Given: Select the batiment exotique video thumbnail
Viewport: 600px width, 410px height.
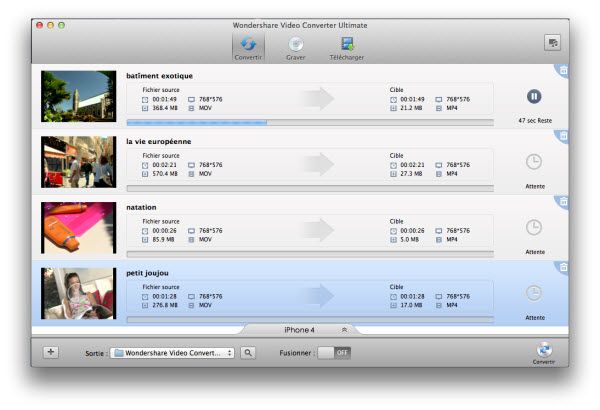Looking at the screenshot, I should coord(78,96).
